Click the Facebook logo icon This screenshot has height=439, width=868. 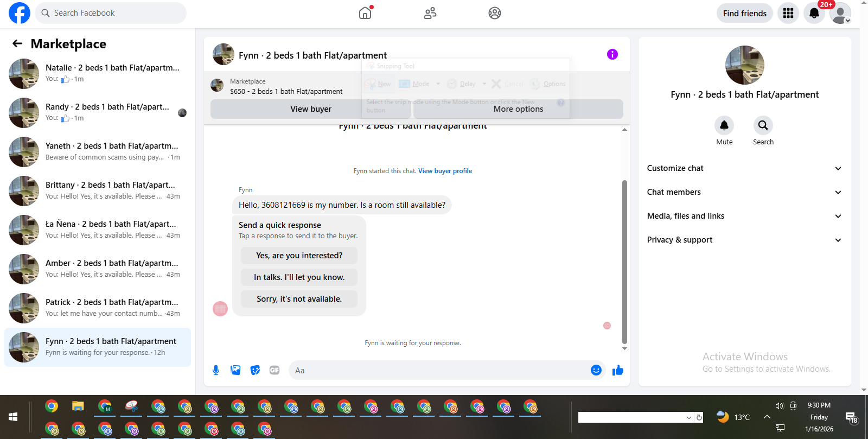[20, 13]
